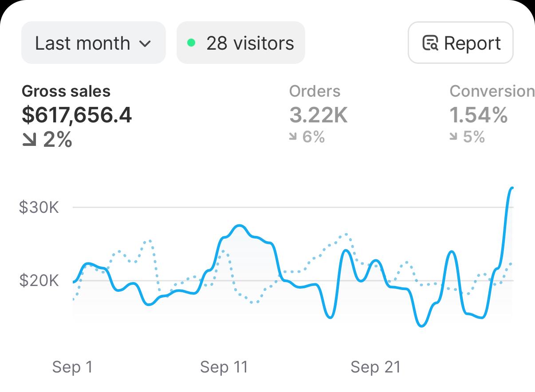Select the Sep 11 date marker
This screenshot has width=535, height=392.
point(224,367)
